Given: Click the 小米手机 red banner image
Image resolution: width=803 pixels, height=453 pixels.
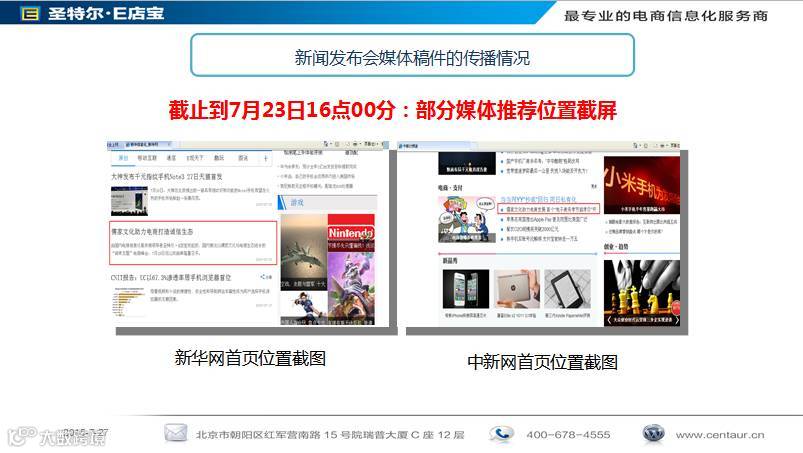Looking at the screenshot, I should 642,185.
